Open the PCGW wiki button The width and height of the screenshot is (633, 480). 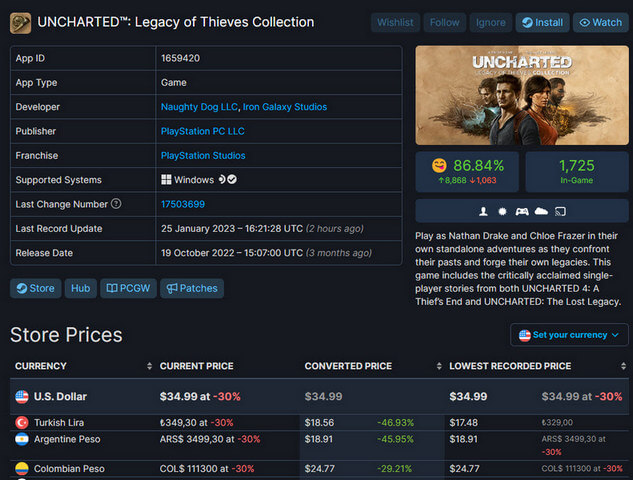tap(128, 288)
